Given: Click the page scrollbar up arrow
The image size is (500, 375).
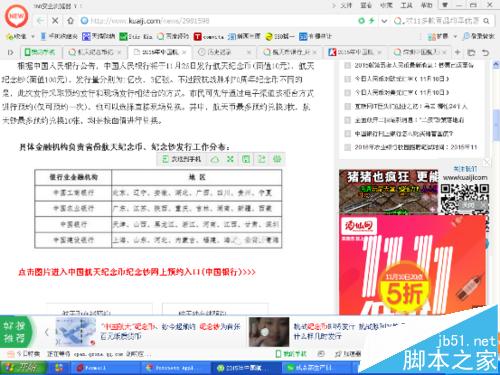Looking at the screenshot, I should coord(496,64).
